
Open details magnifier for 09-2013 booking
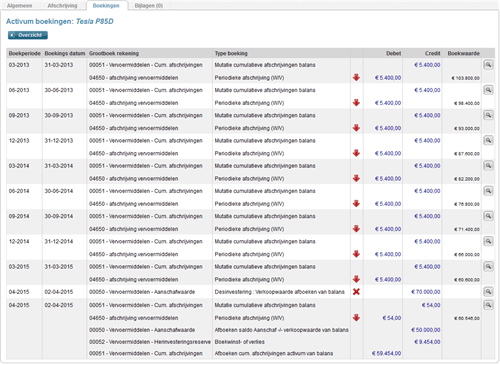tap(488, 115)
